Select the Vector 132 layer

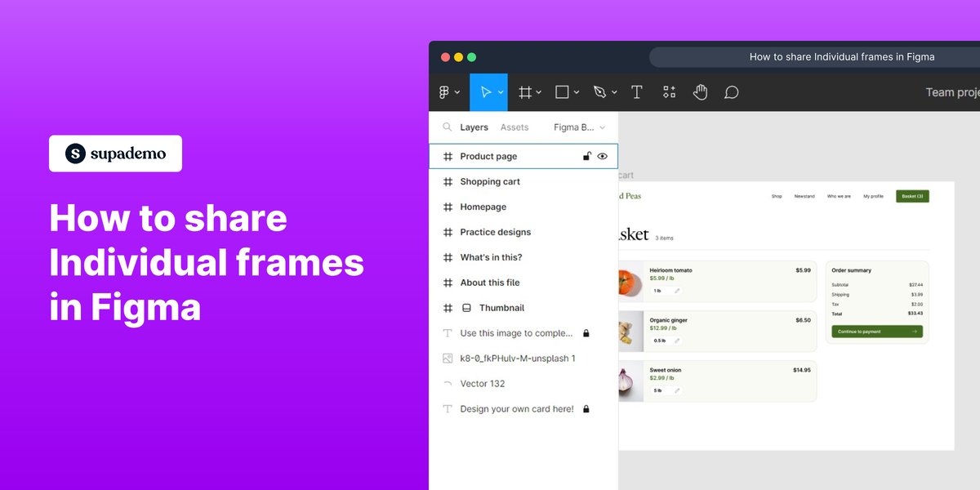(x=481, y=383)
